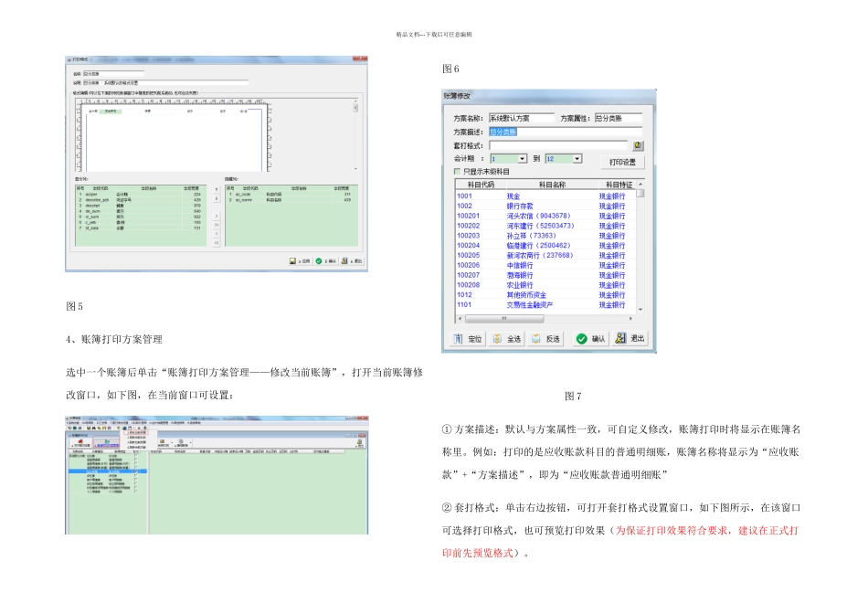
Task: Click the 全选 select-all button
Action: (x=506, y=339)
